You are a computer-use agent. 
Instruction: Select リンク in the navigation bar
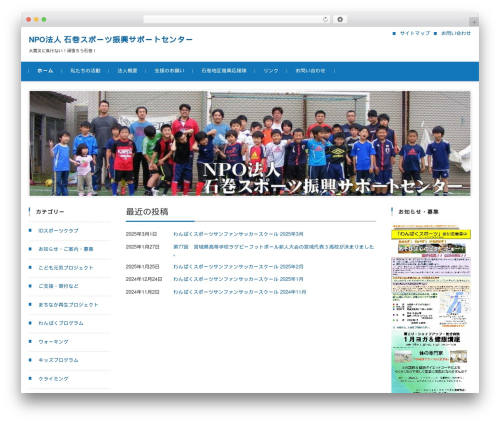[271, 71]
